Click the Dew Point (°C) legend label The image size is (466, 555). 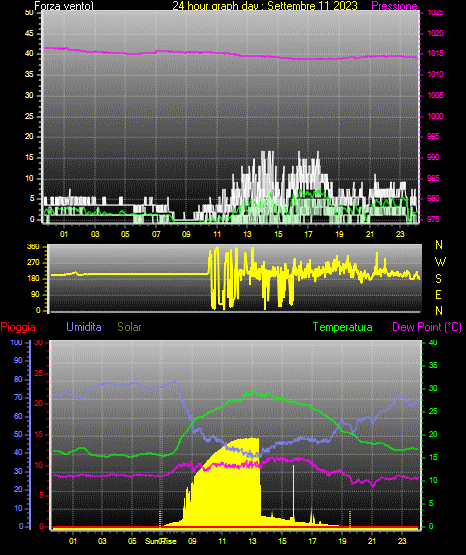[x=427, y=327]
